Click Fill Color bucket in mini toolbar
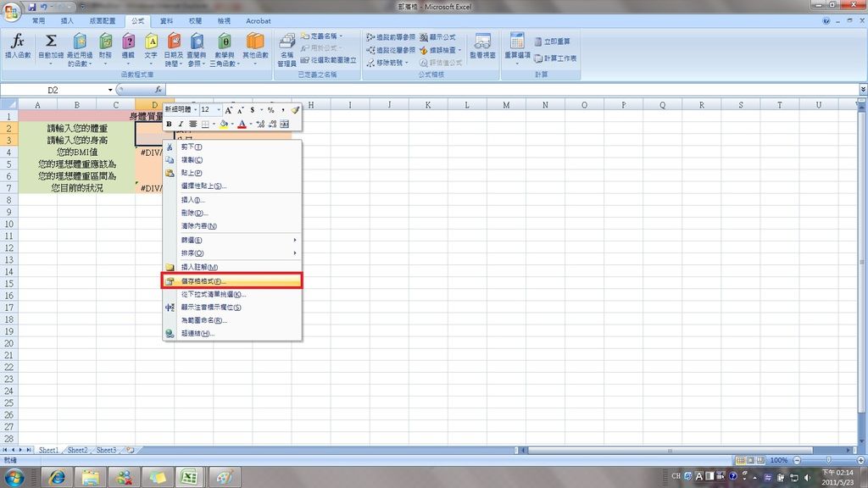Image resolution: width=868 pixels, height=488 pixels. click(224, 124)
